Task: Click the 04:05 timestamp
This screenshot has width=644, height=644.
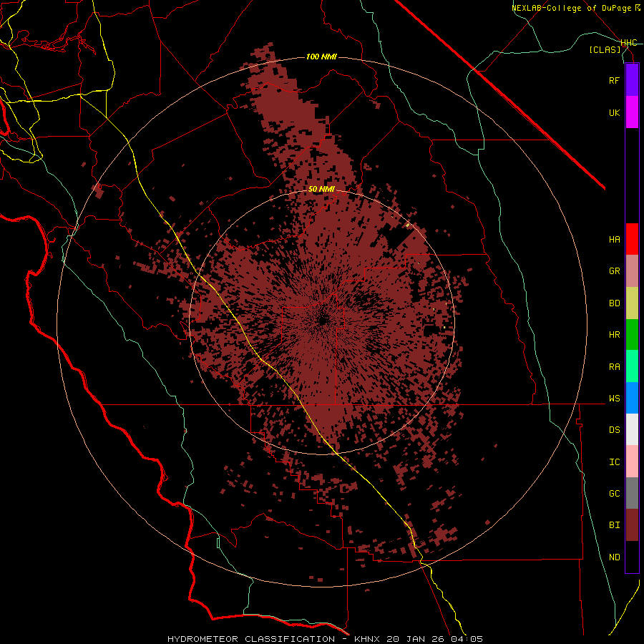Action: 468,639
